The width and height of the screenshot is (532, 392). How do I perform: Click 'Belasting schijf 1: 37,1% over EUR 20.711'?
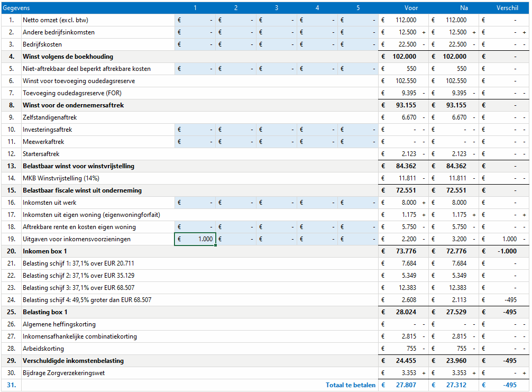[78, 263]
